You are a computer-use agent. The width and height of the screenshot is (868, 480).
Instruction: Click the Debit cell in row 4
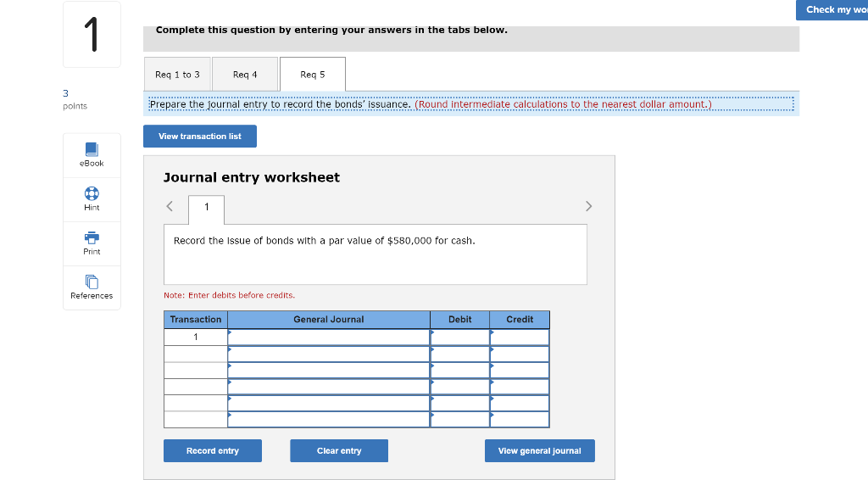click(x=460, y=387)
